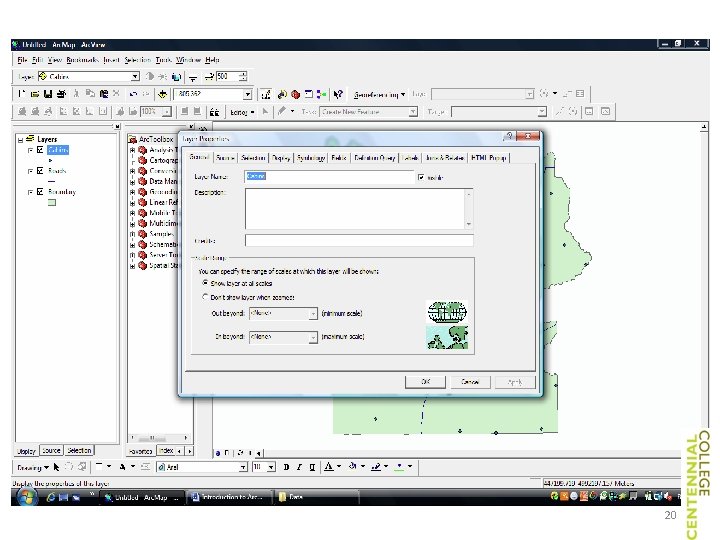Click the Data folder taskbar button

pos(316,497)
